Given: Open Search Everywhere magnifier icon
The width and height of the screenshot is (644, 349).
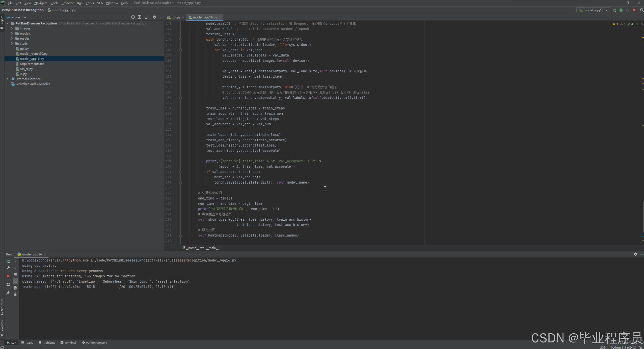Looking at the screenshot, I should 642,10.
